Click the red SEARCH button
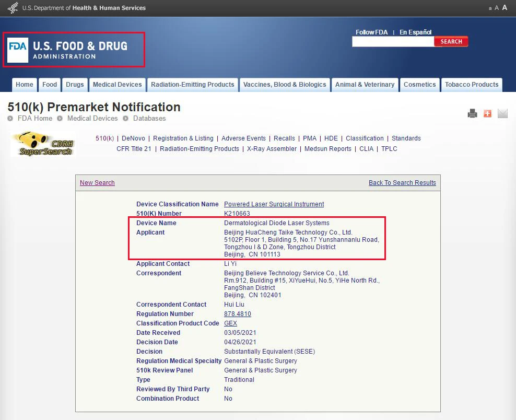The width and height of the screenshot is (516, 420). (451, 41)
